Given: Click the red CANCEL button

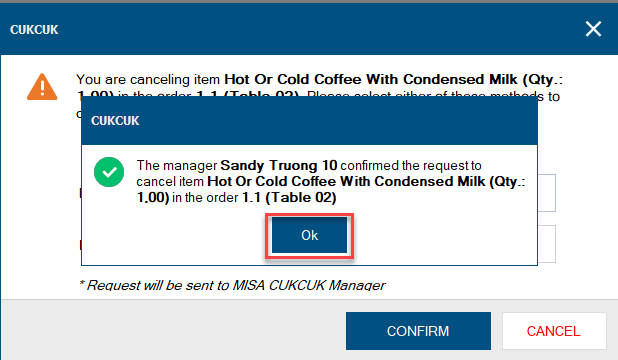Looking at the screenshot, I should [x=554, y=331].
